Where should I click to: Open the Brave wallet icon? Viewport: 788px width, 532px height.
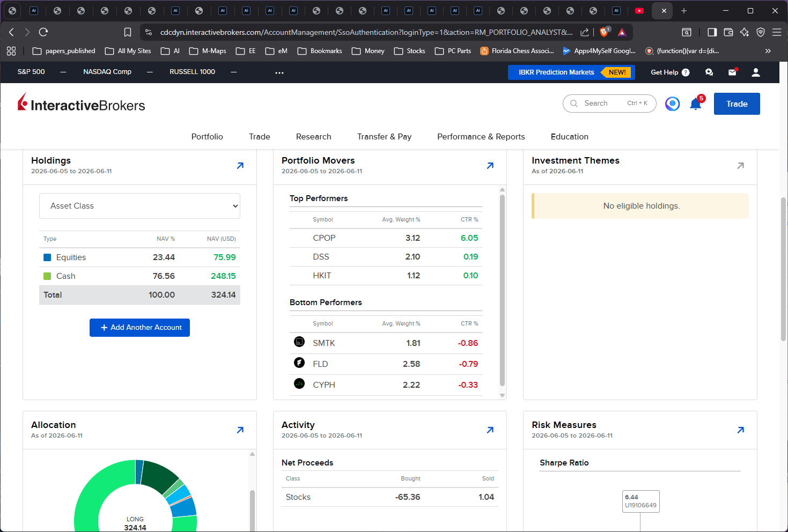point(728,32)
